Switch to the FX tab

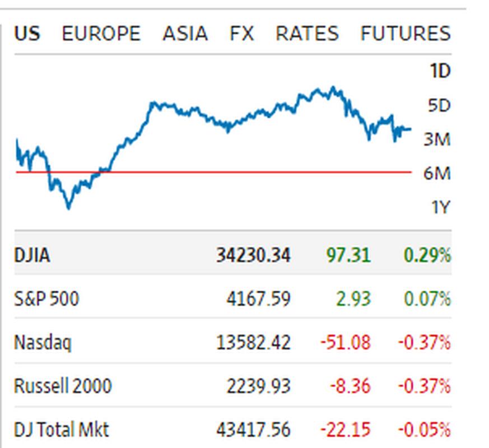click(241, 34)
